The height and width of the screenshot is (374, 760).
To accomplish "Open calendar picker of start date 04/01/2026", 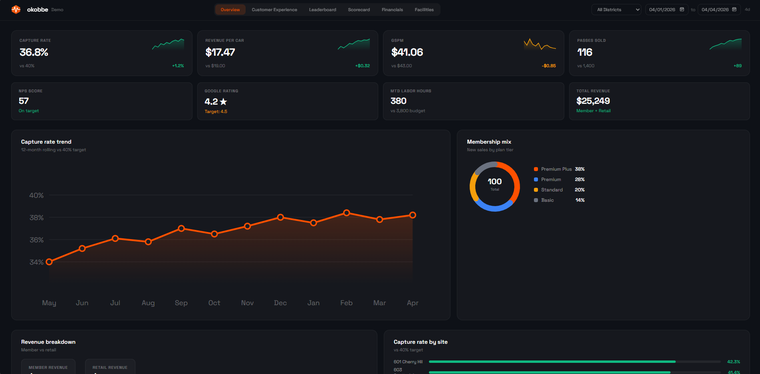I will coord(682,9).
